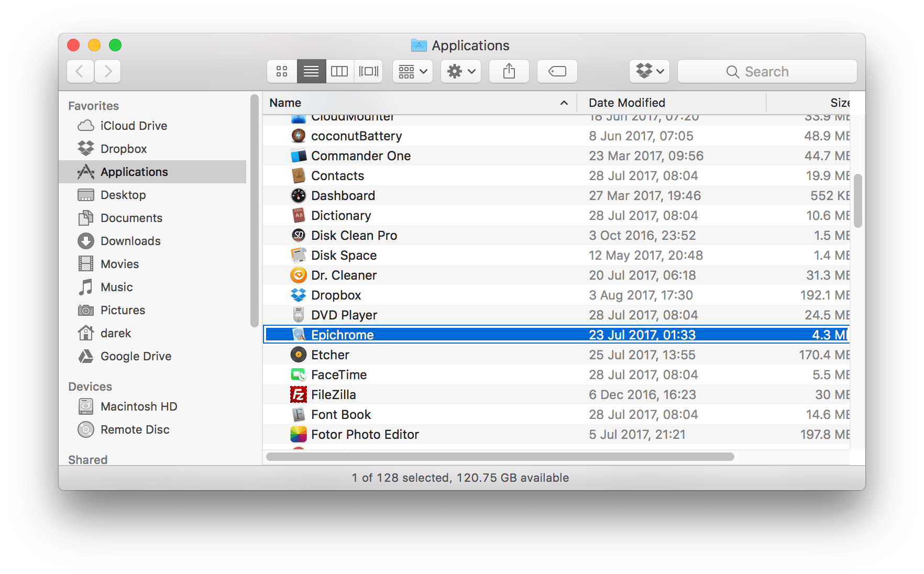Click the Dictionary app icon
Image resolution: width=924 pixels, height=574 pixels.
coord(298,215)
